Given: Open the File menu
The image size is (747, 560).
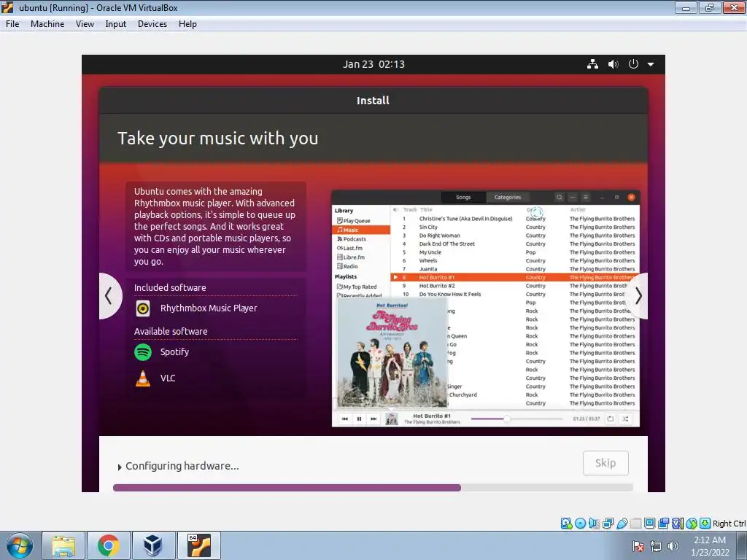Looking at the screenshot, I should (12, 24).
